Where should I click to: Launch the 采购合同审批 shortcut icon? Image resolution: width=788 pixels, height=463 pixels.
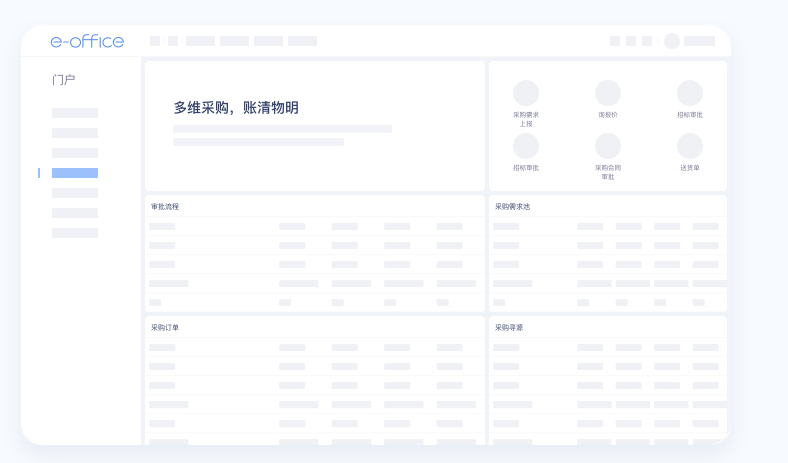coord(608,146)
